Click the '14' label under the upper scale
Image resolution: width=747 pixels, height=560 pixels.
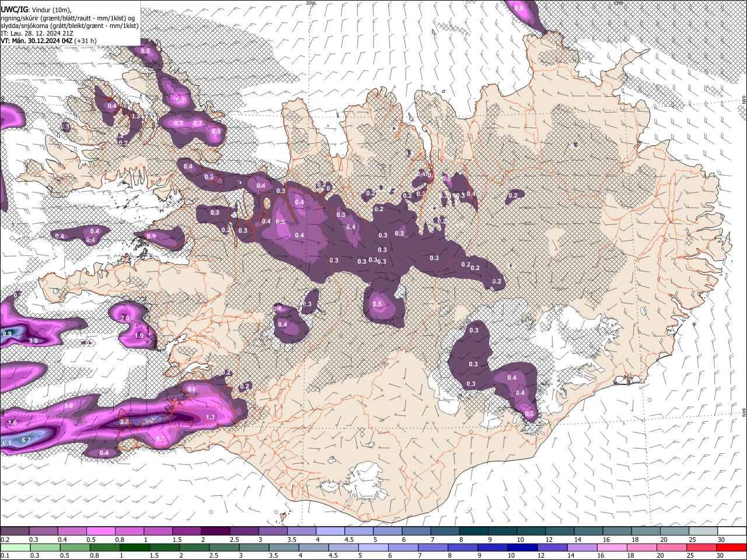577,540
